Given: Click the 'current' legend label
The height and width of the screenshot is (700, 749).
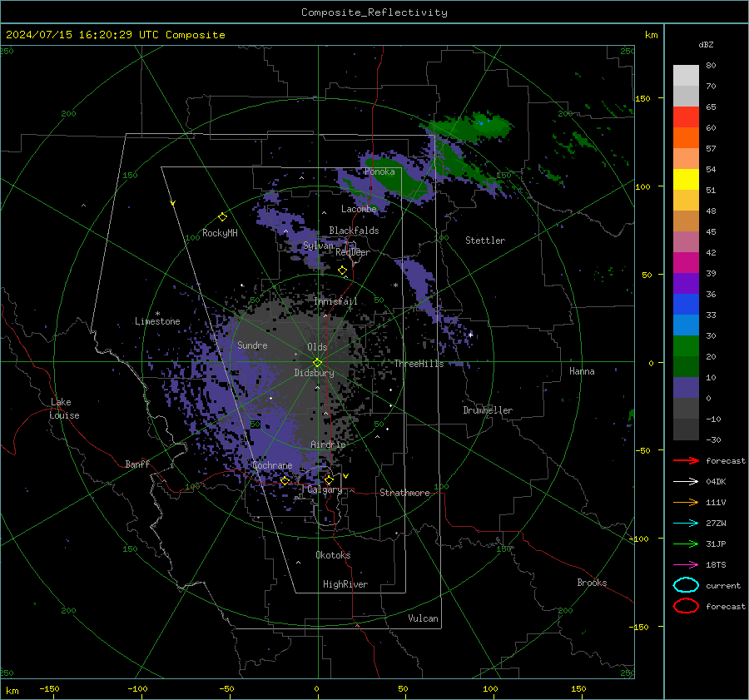Looking at the screenshot, I should (x=723, y=585).
